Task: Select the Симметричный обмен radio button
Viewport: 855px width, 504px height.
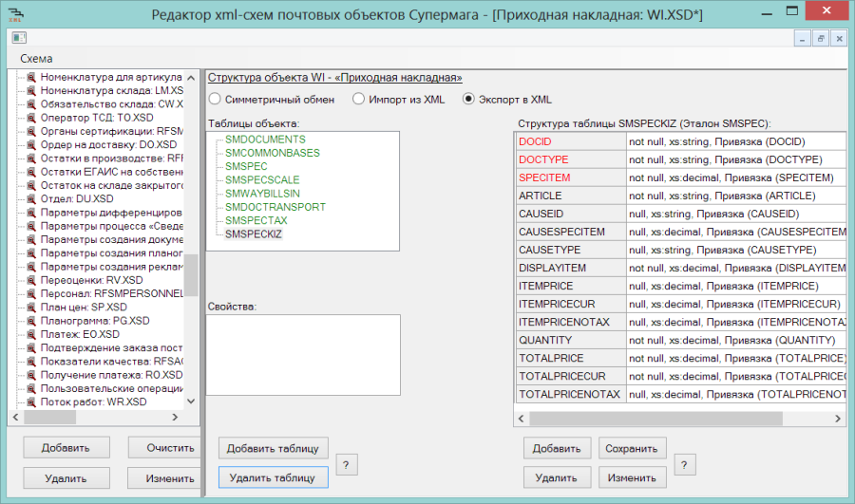Action: [215, 99]
